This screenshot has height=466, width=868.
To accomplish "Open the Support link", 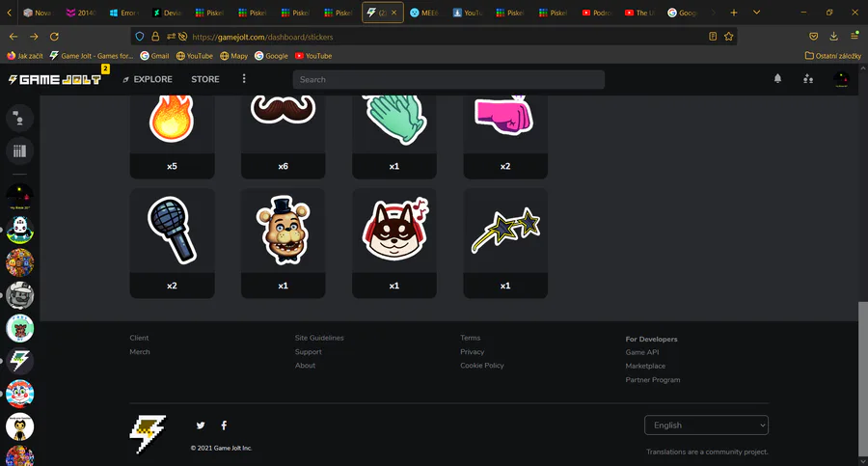I will click(x=309, y=352).
